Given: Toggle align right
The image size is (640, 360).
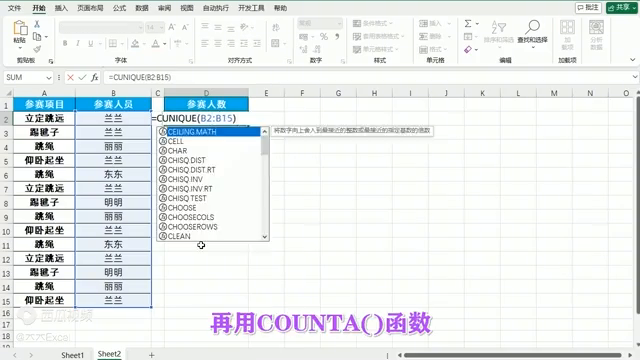Looking at the screenshot, I should (231, 43).
